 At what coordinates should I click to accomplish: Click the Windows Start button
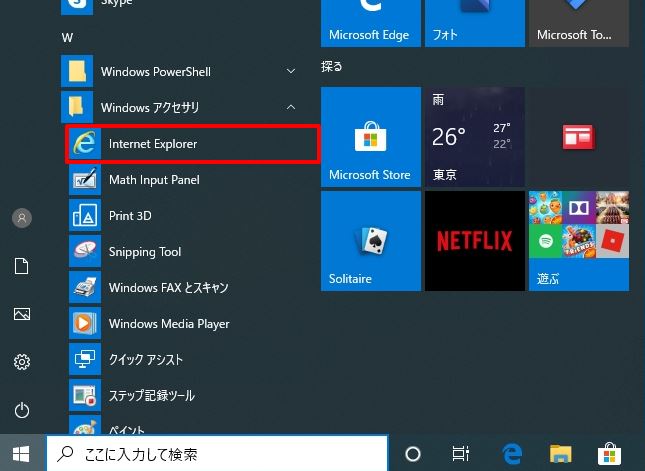[x=21, y=454]
